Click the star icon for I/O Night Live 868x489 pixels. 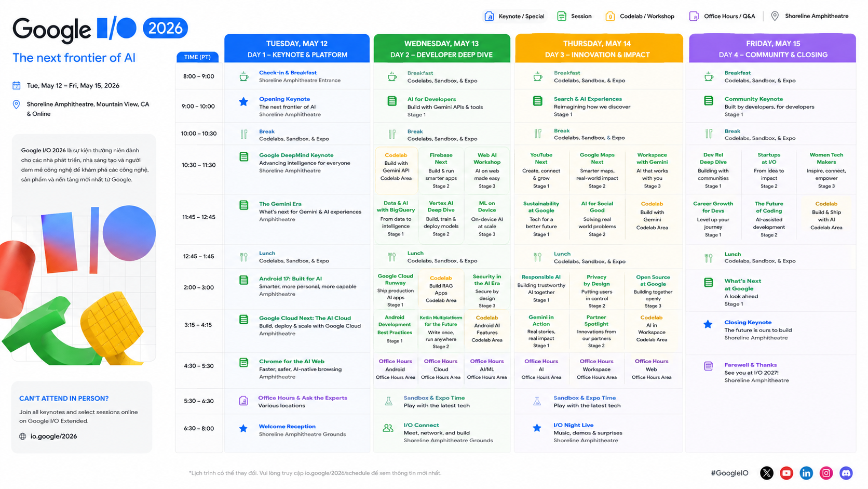coord(537,428)
